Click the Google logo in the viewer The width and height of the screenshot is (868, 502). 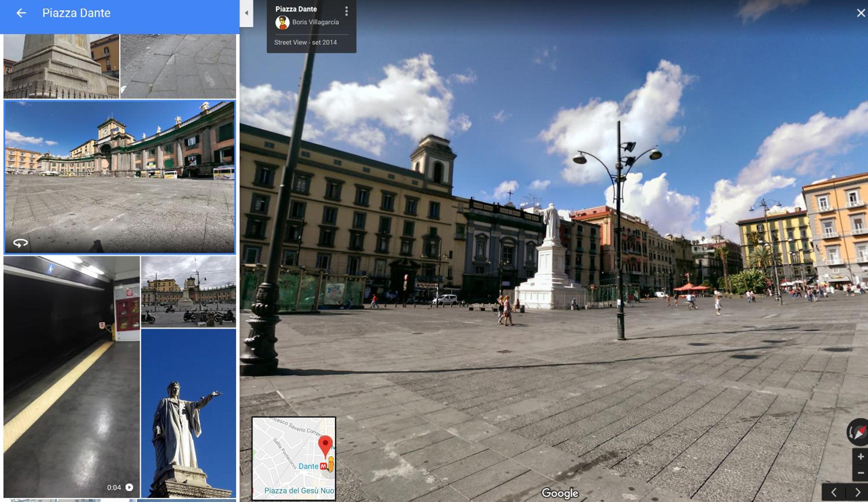[x=560, y=493]
